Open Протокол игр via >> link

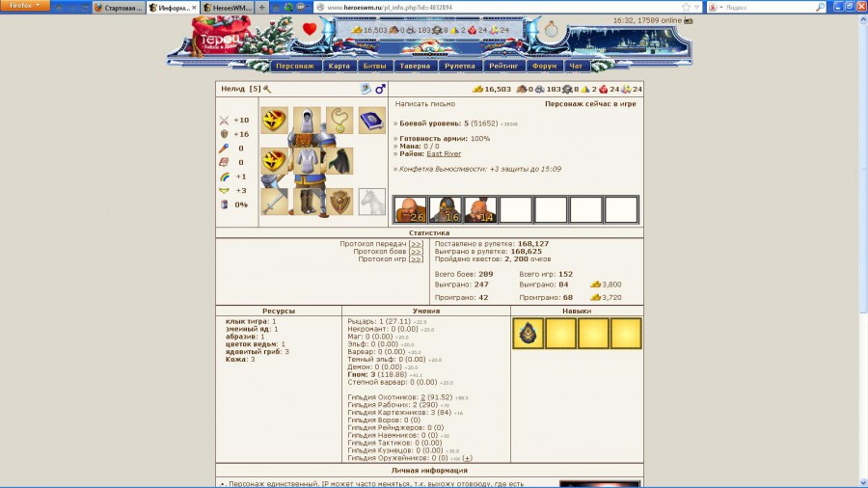(416, 258)
